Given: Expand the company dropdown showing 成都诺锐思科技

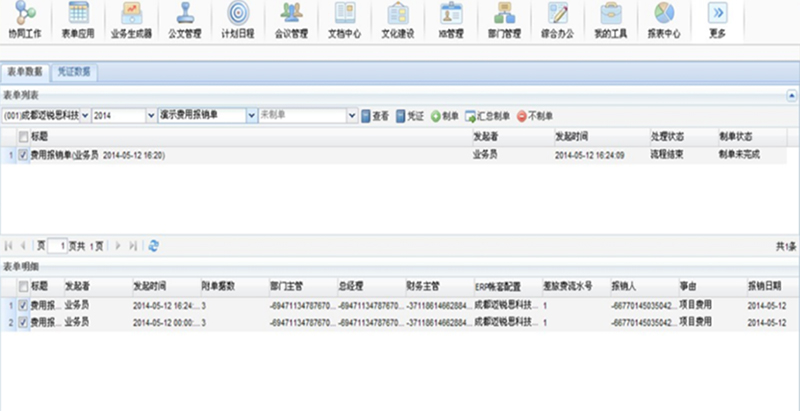Looking at the screenshot, I should (x=85, y=116).
